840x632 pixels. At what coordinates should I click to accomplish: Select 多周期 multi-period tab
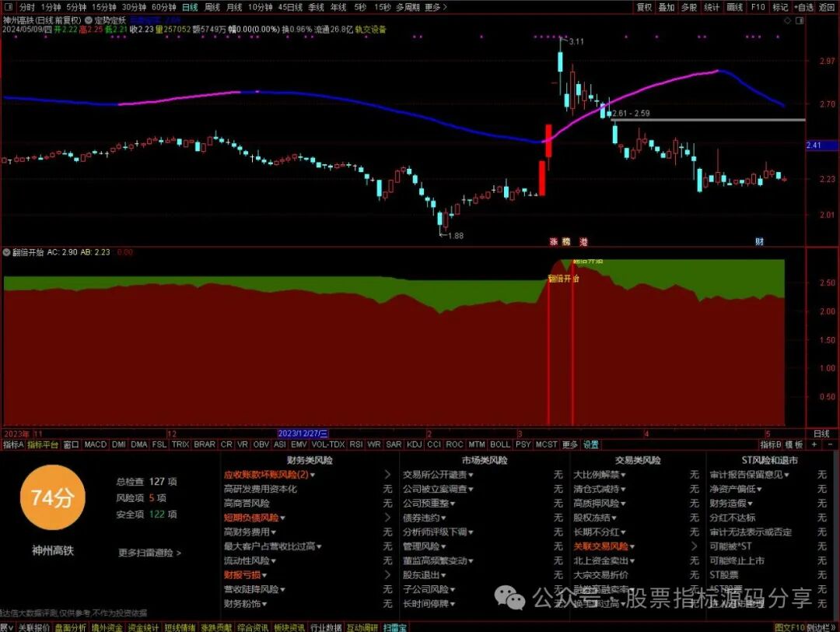click(408, 7)
